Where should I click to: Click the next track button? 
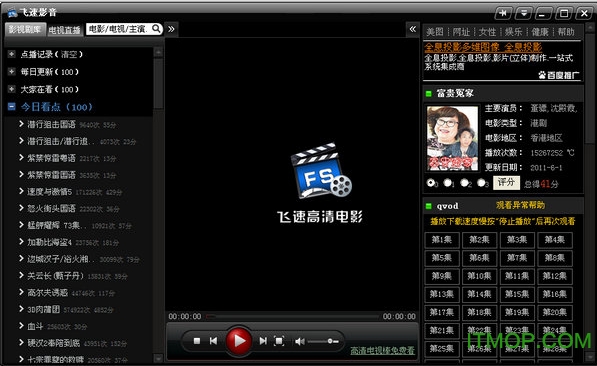click(263, 341)
